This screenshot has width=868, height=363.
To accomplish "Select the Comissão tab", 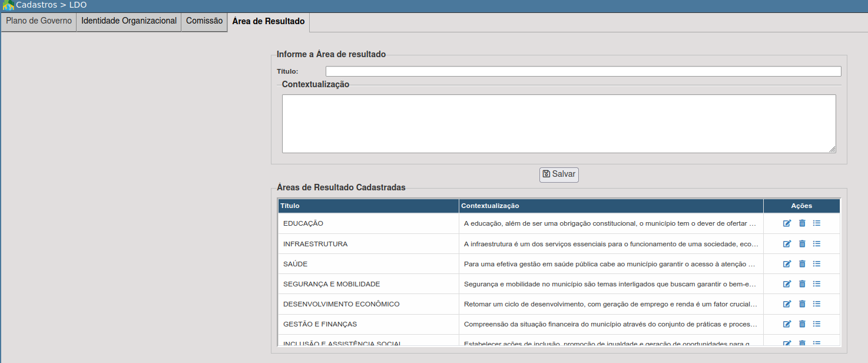I will pyautogui.click(x=204, y=21).
